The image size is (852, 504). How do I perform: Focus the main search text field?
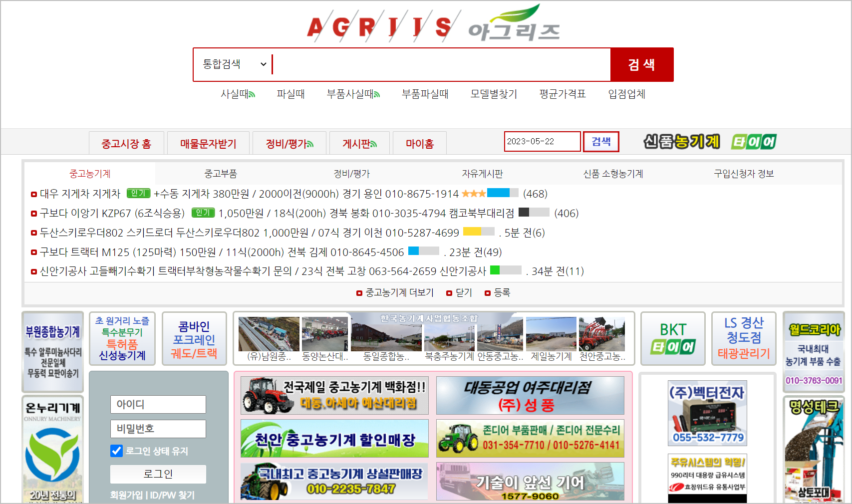(441, 64)
